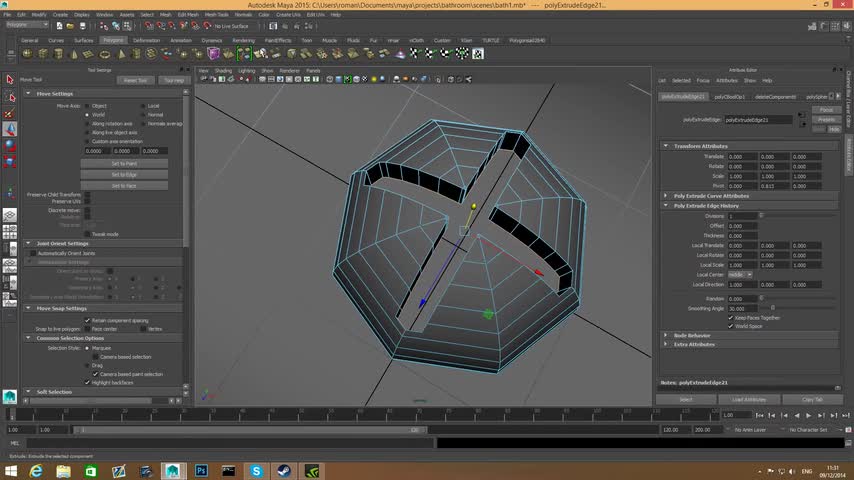
Task: Open the Local Center dropdown
Action: click(x=740, y=274)
